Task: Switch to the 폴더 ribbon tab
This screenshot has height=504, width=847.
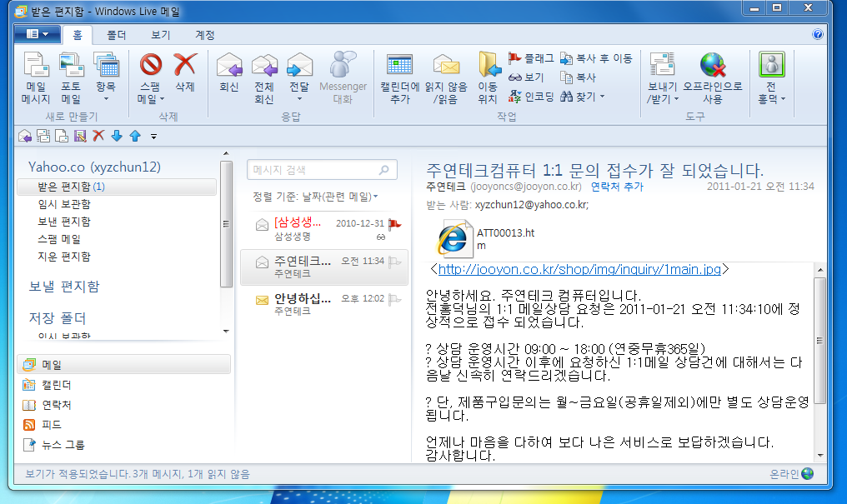Action: point(116,35)
